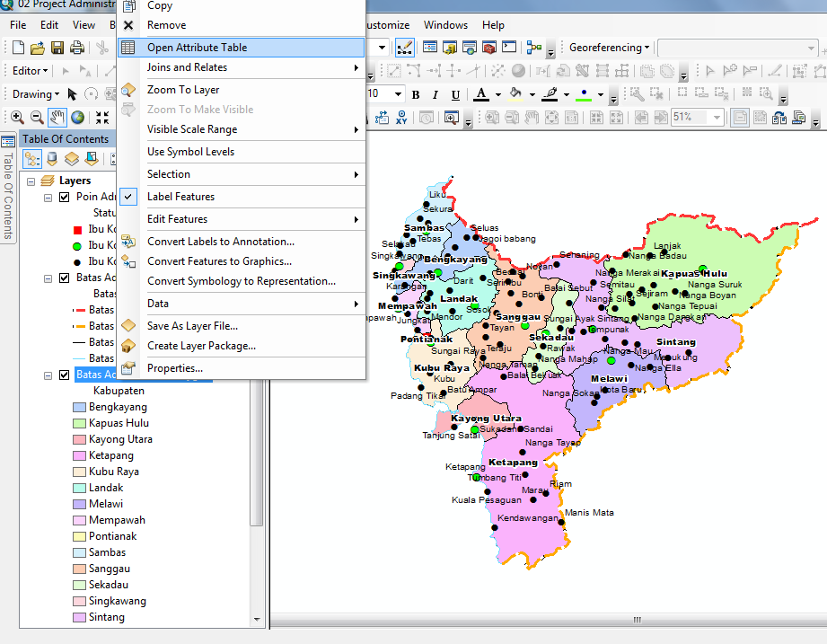Image resolution: width=827 pixels, height=644 pixels.
Task: Click the Select Elements arrow on Drawing toolbar
Action: point(72,93)
